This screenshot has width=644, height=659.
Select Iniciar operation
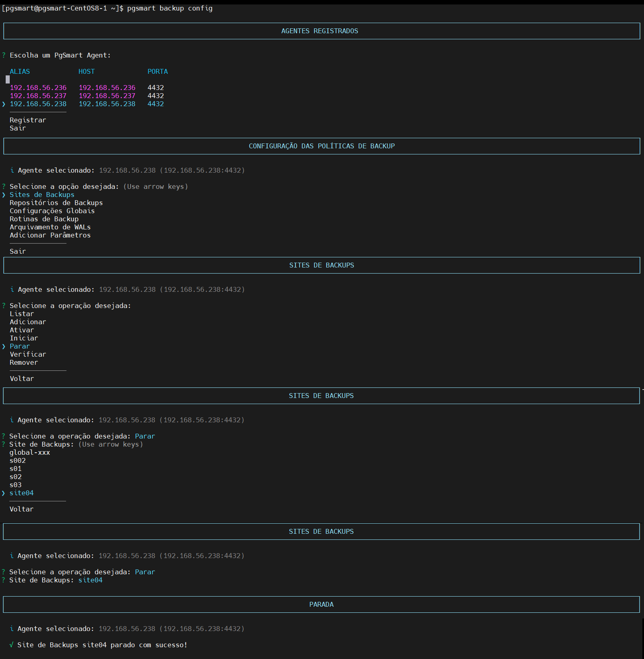pos(24,338)
